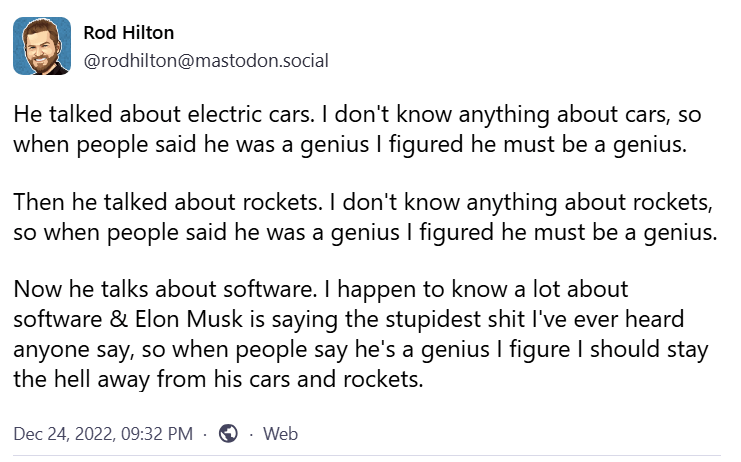Click '09:32 PM' in the post timestamp
Screen dimensions: 741x462
(x=157, y=433)
